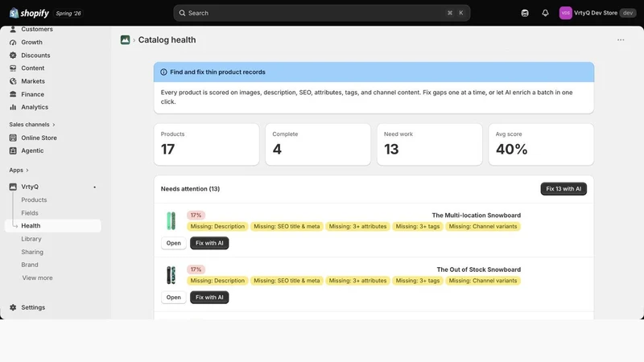Click the Fix 13 with AI button
The height and width of the screenshot is (362, 644).
pos(563,189)
